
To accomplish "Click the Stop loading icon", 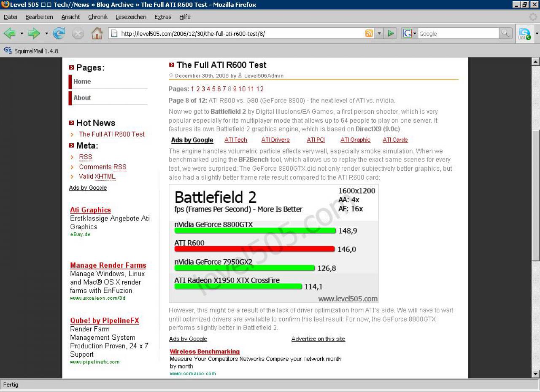I will coord(78,34).
